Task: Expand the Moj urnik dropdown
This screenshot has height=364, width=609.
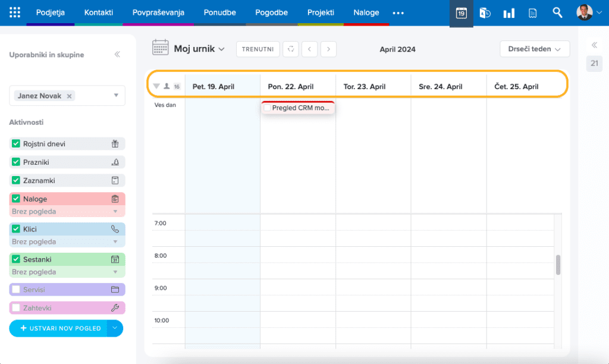Action: point(199,49)
